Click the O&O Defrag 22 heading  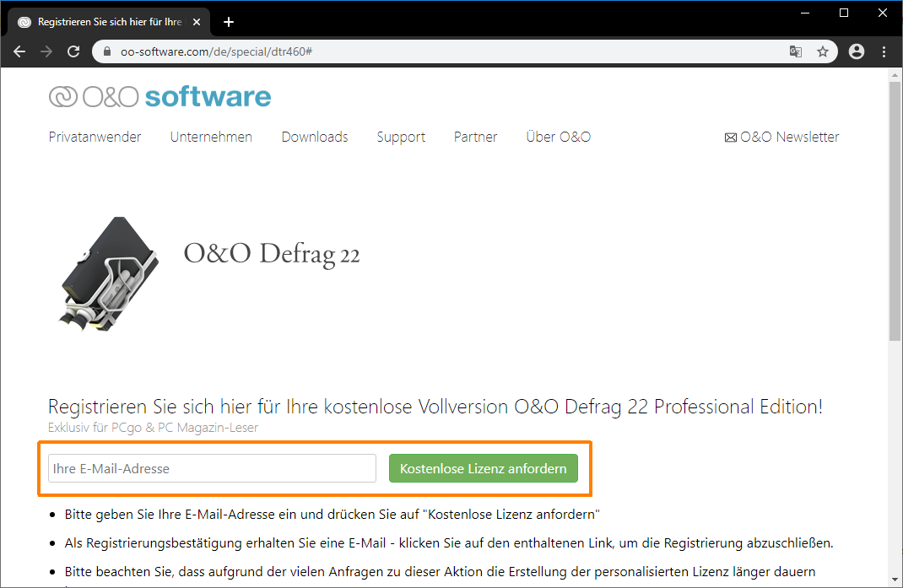click(271, 254)
